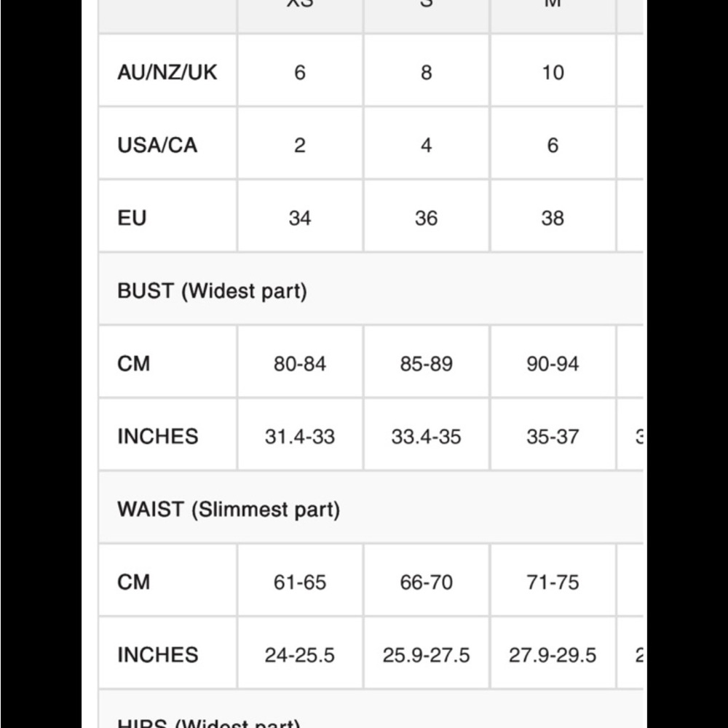The width and height of the screenshot is (728, 728).
Task: Click the AU/NZ/UK row label
Action: point(167,72)
